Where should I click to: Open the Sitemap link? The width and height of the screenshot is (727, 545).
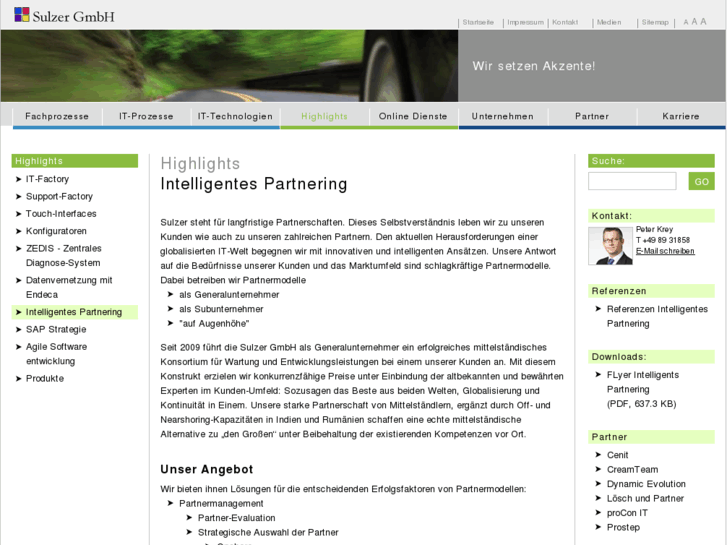tap(655, 22)
